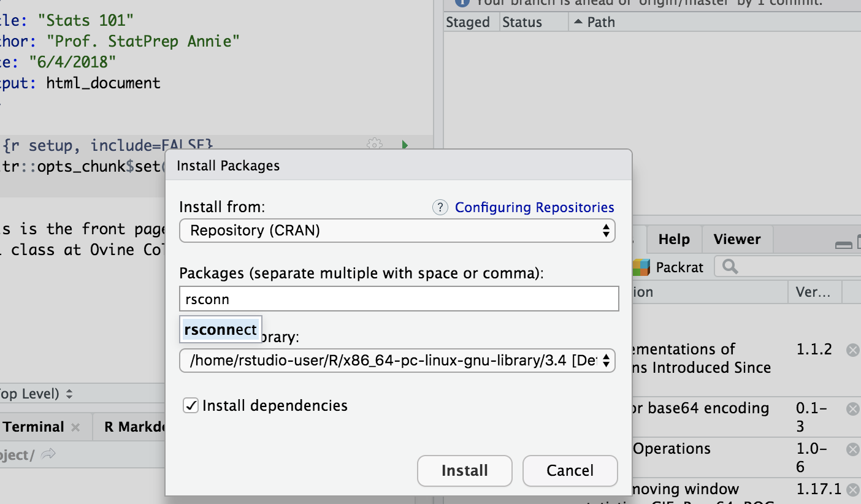Open the (Top Level) section navigator

[37, 394]
